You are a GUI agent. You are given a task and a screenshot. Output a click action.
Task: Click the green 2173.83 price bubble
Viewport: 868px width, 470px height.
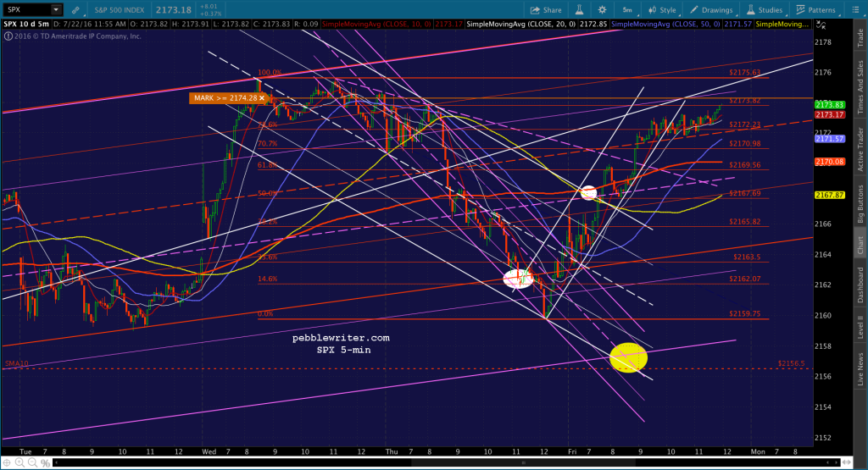click(x=829, y=105)
